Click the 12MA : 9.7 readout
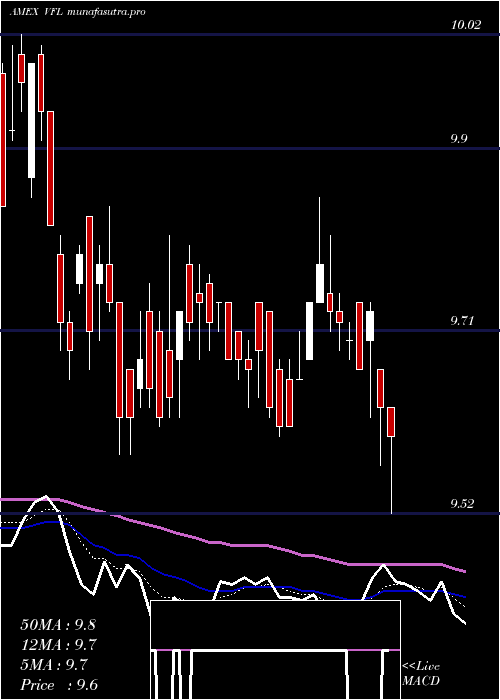The image size is (500, 700). pos(59,645)
